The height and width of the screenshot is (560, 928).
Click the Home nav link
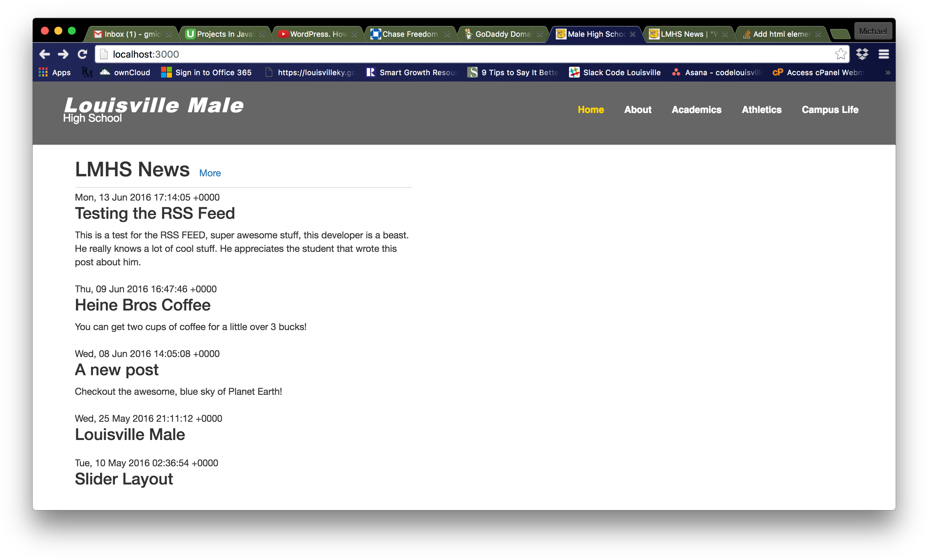(591, 110)
